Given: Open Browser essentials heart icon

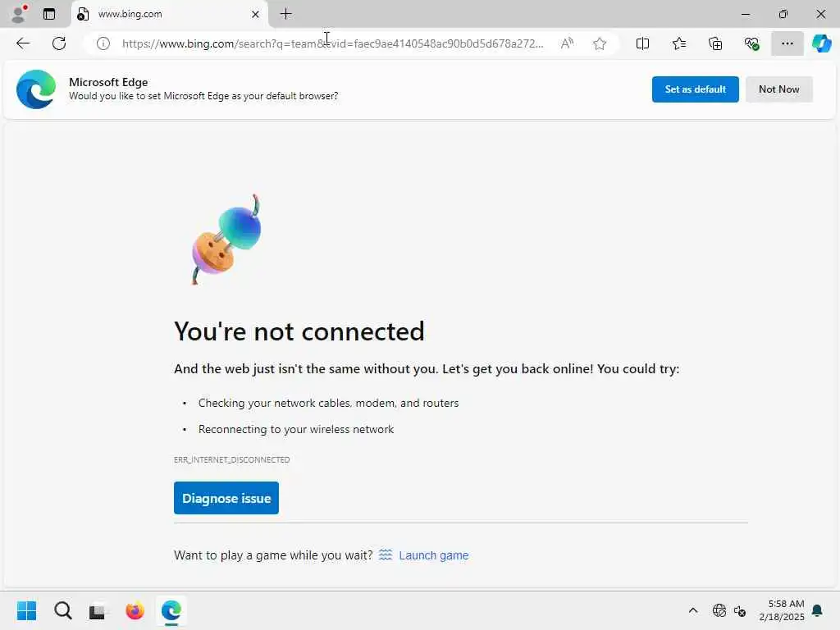Looking at the screenshot, I should point(751,43).
